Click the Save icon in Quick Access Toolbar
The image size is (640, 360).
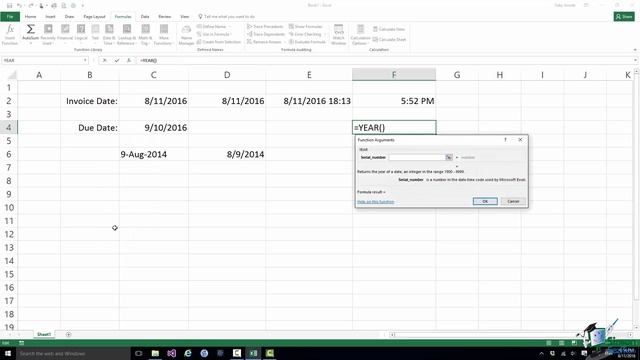[x=9, y=6]
